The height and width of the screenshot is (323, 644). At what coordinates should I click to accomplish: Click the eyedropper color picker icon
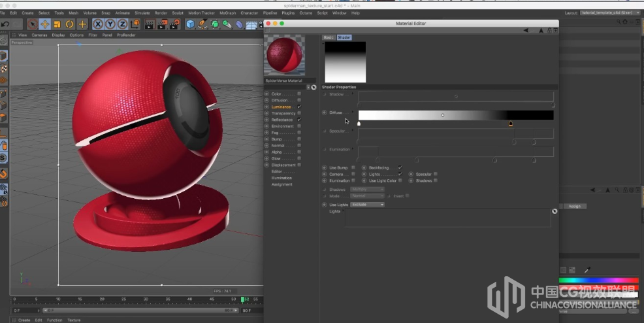(587, 269)
